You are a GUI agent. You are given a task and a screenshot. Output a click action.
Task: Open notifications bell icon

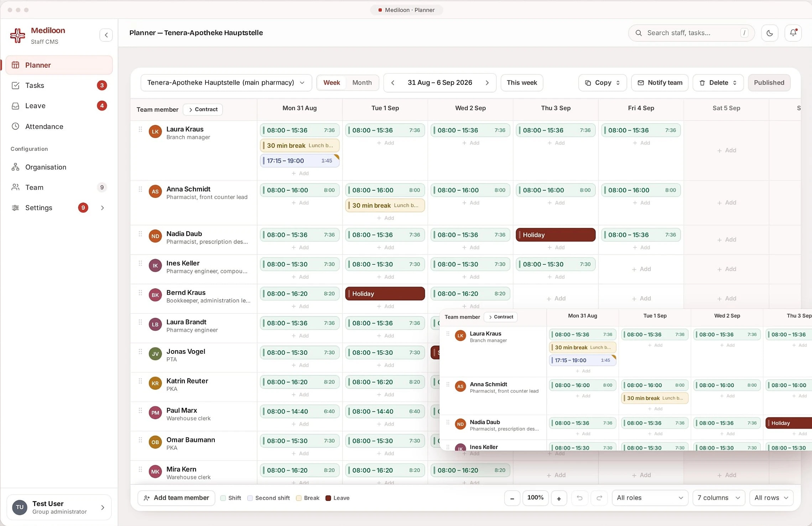click(x=793, y=33)
